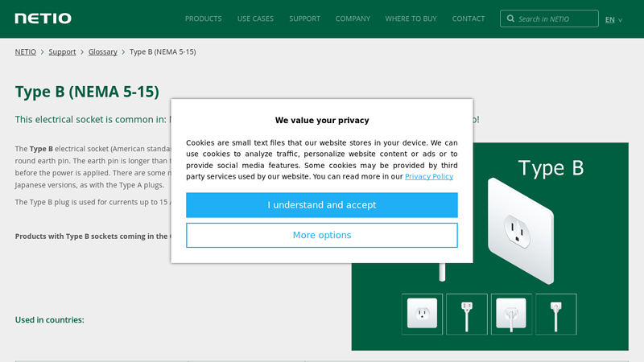Screen dimensions: 644x362
Task: Click the search magnifier icon
Action: click(x=510, y=19)
